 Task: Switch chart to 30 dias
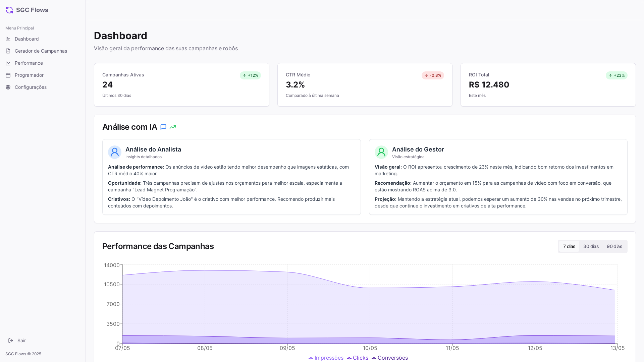click(591, 246)
